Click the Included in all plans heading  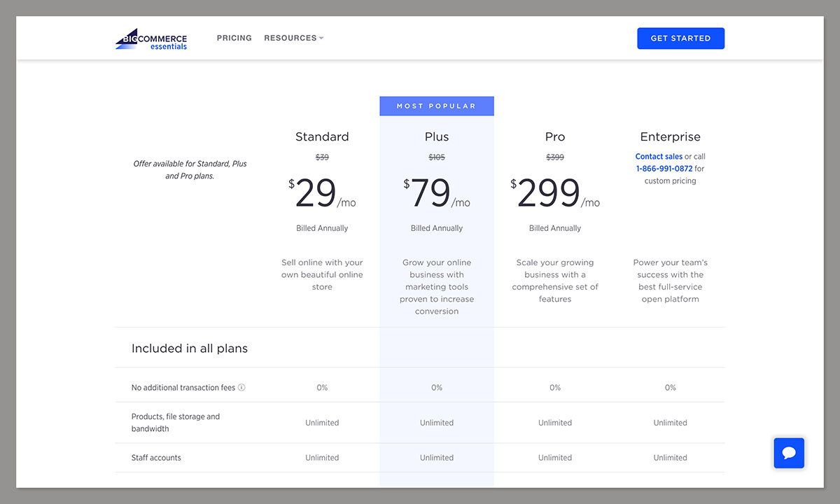pyautogui.click(x=189, y=348)
